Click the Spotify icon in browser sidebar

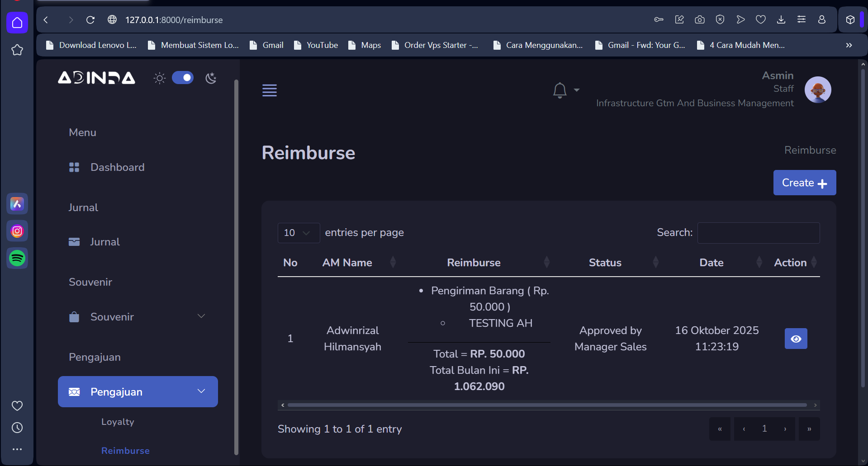pos(17,258)
